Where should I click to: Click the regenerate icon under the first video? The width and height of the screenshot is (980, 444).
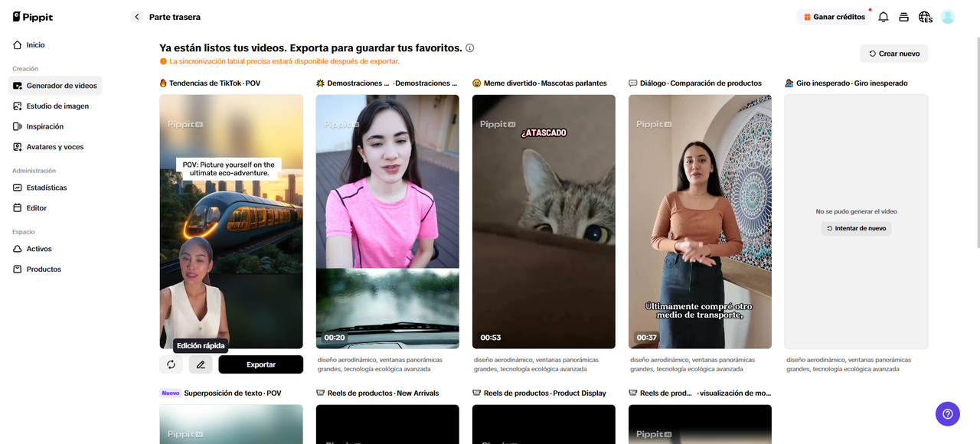tap(171, 364)
